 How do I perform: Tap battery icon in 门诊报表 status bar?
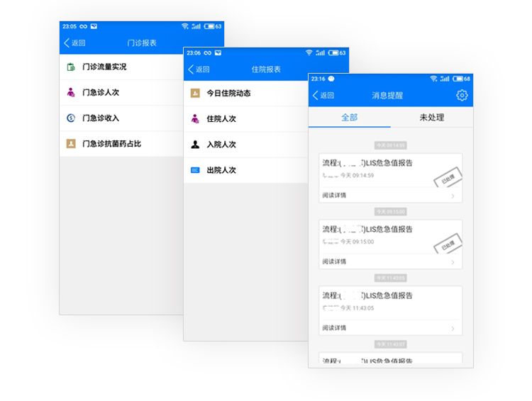(x=209, y=26)
